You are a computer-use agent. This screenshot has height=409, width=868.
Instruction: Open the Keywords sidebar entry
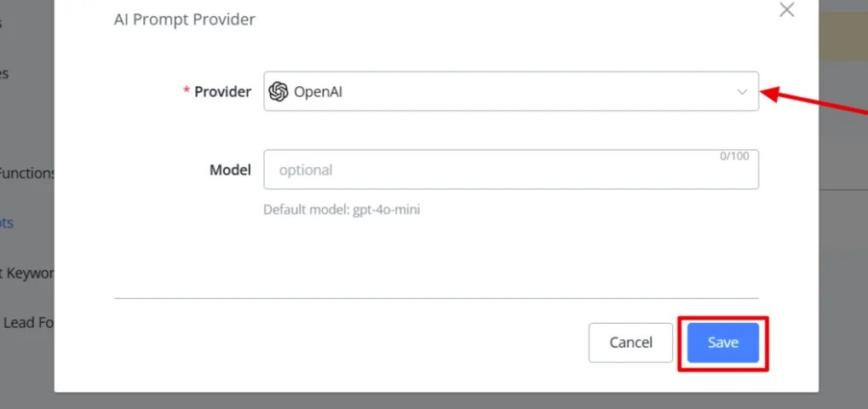click(x=27, y=273)
